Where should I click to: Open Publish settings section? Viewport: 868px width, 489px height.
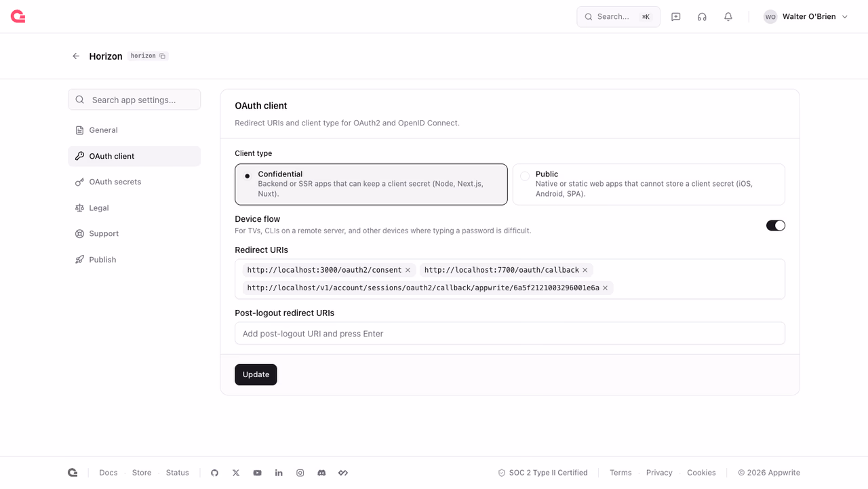pyautogui.click(x=134, y=260)
